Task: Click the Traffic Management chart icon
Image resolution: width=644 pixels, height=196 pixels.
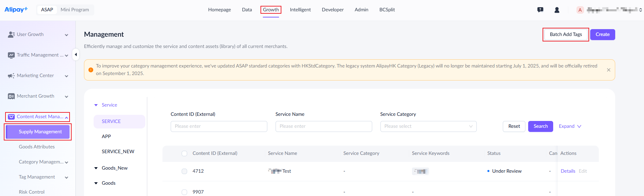Action: [11, 55]
